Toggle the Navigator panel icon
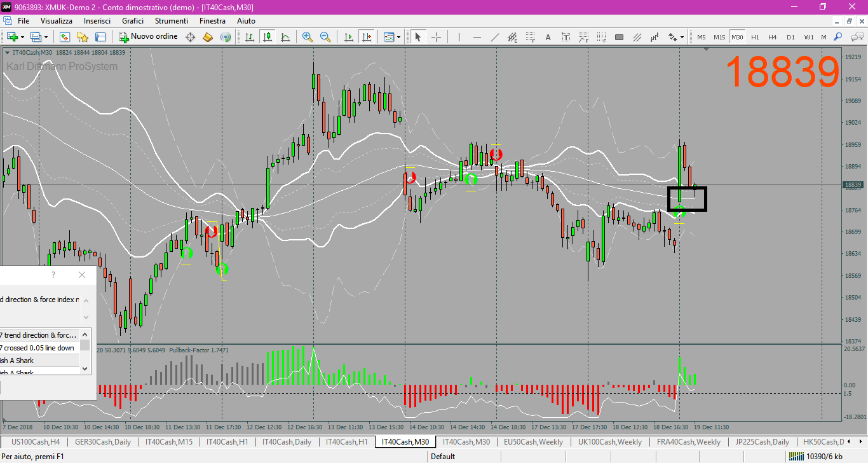This screenshot has height=463, width=868. [x=100, y=37]
